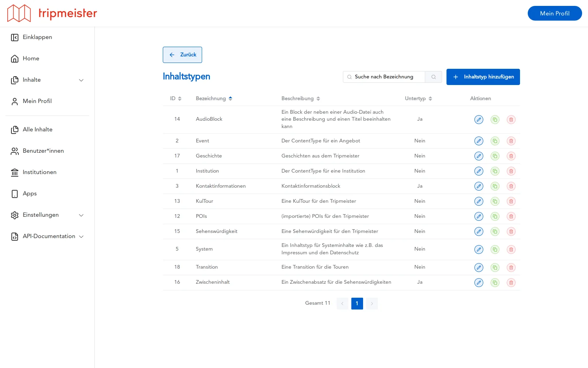Delete the Event row
The image size is (588, 368).
511,141
